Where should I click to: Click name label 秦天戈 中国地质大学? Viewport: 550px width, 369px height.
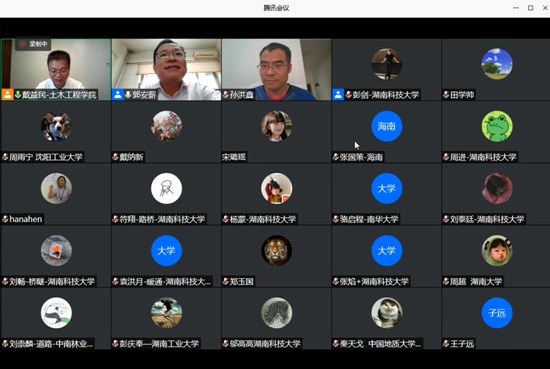click(381, 344)
